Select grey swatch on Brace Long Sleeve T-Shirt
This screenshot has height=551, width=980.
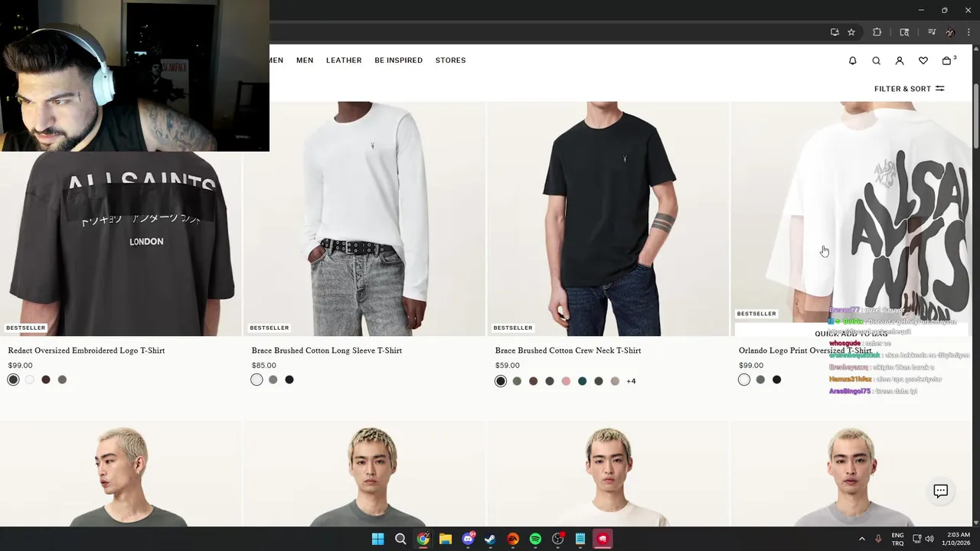pyautogui.click(x=273, y=380)
